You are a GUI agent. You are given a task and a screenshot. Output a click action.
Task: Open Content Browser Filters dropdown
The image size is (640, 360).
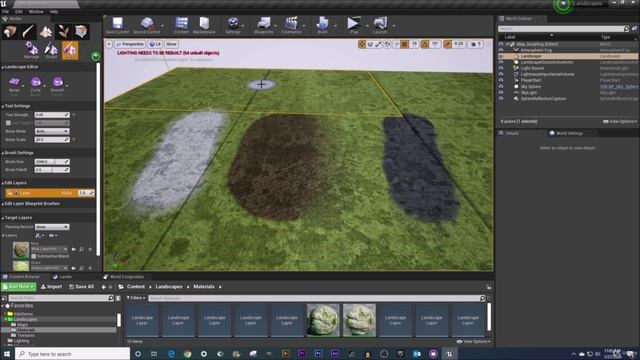136,298
